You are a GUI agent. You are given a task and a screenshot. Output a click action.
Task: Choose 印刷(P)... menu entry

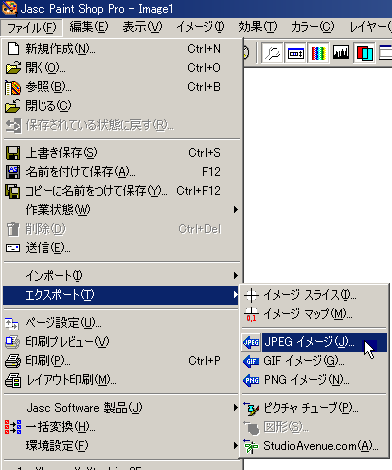pos(122,361)
